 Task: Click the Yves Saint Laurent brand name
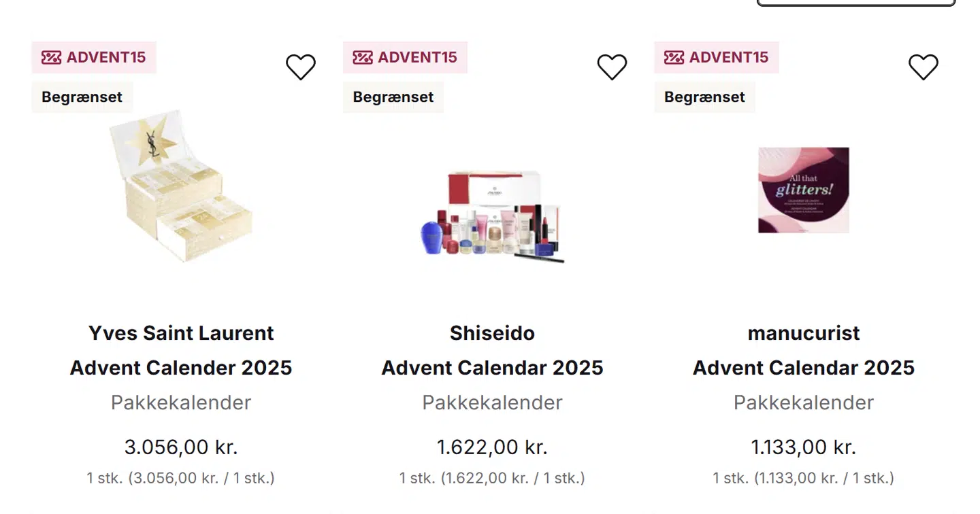181,333
